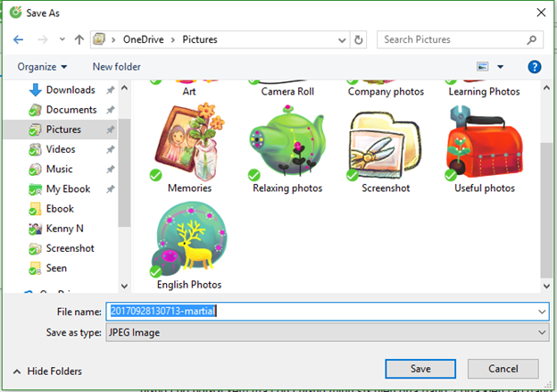Screen dimensions: 557x392
Task: Click the location icon in address bar
Action: pyautogui.click(x=99, y=39)
